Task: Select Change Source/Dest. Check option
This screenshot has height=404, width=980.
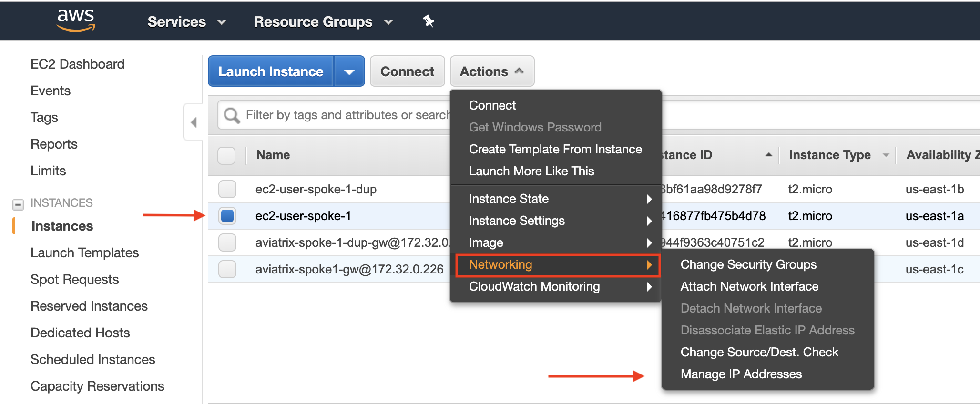Action: 759,352
